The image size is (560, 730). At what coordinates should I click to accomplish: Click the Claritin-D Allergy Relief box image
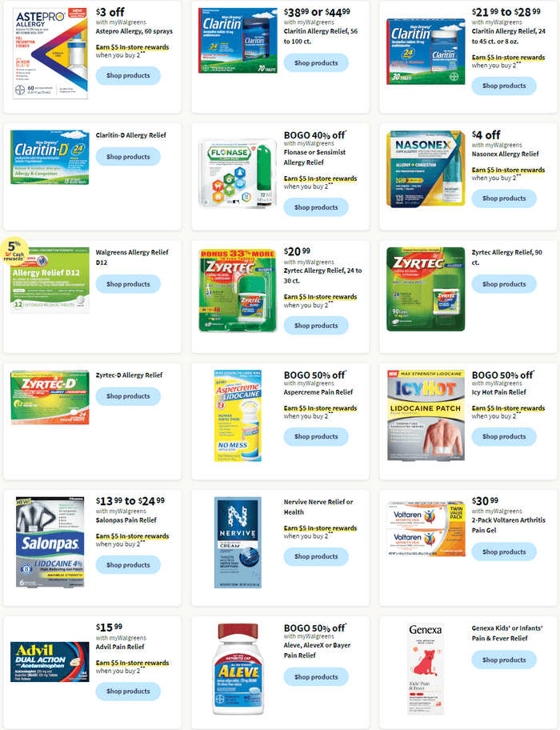coord(50,158)
